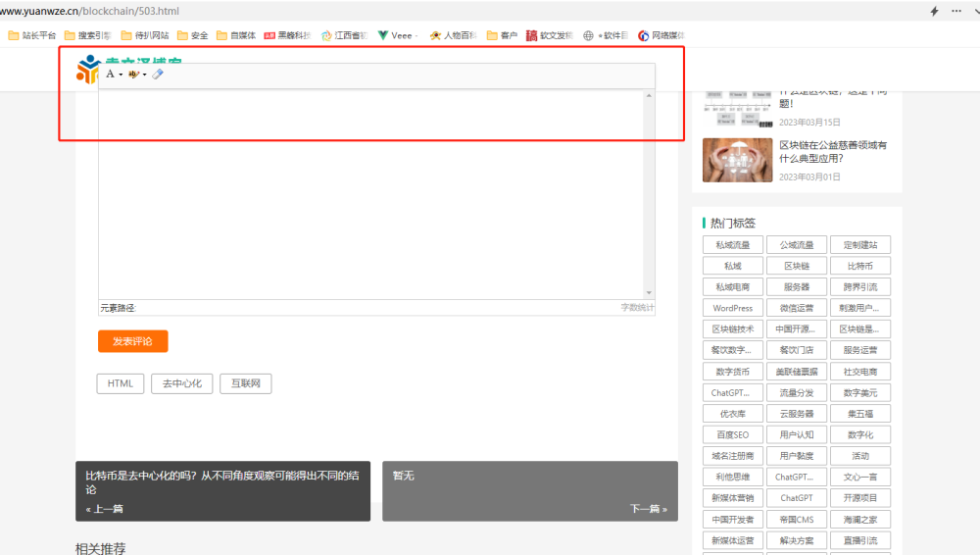Click the font color 'A' icon

[110, 74]
